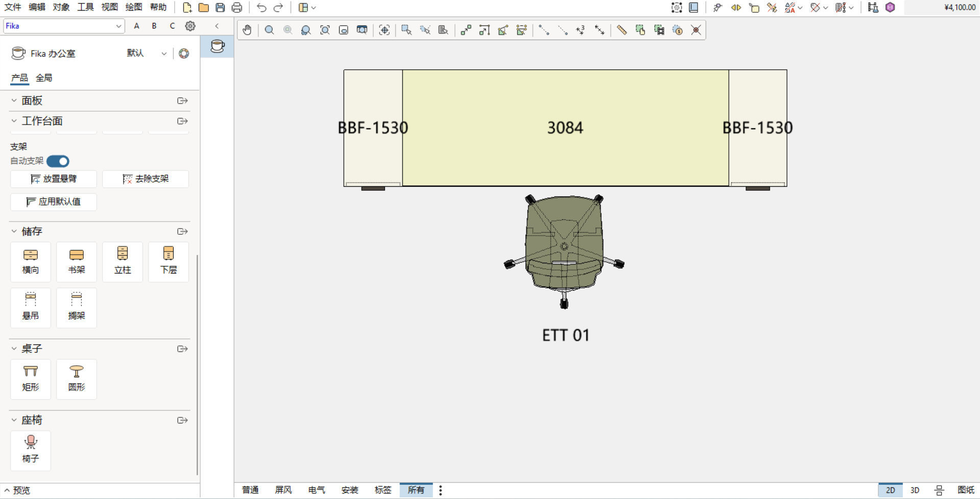This screenshot has height=499, width=980.
Task: Collapse the 桌子 section
Action: pyautogui.click(x=14, y=349)
